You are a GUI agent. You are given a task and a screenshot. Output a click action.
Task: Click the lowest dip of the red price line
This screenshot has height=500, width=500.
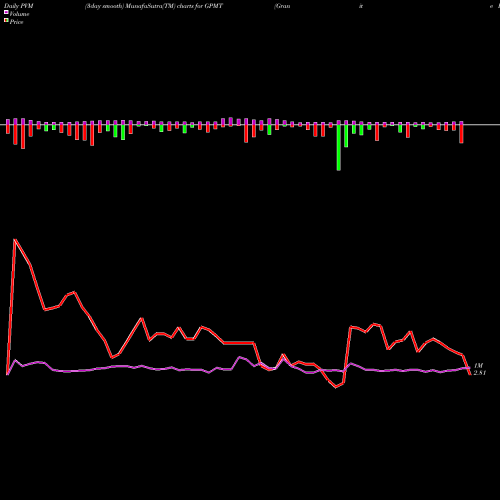coord(336,387)
